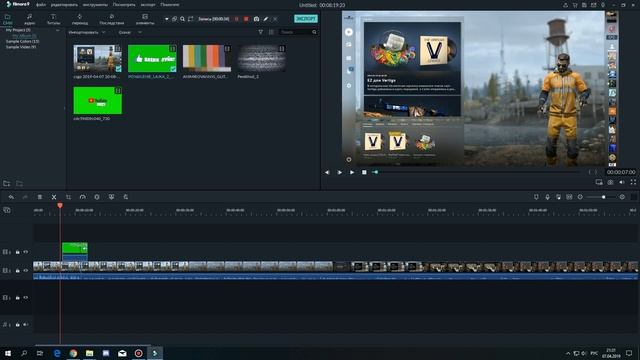Viewport: 640px width, 360px height.
Task: Undo the last timeline edit
Action: tap(11, 197)
